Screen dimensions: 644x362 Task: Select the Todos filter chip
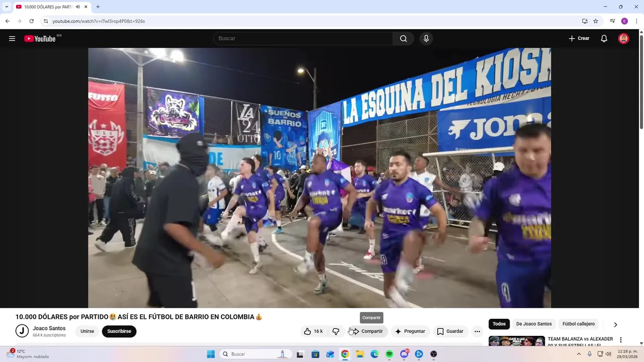(x=499, y=324)
